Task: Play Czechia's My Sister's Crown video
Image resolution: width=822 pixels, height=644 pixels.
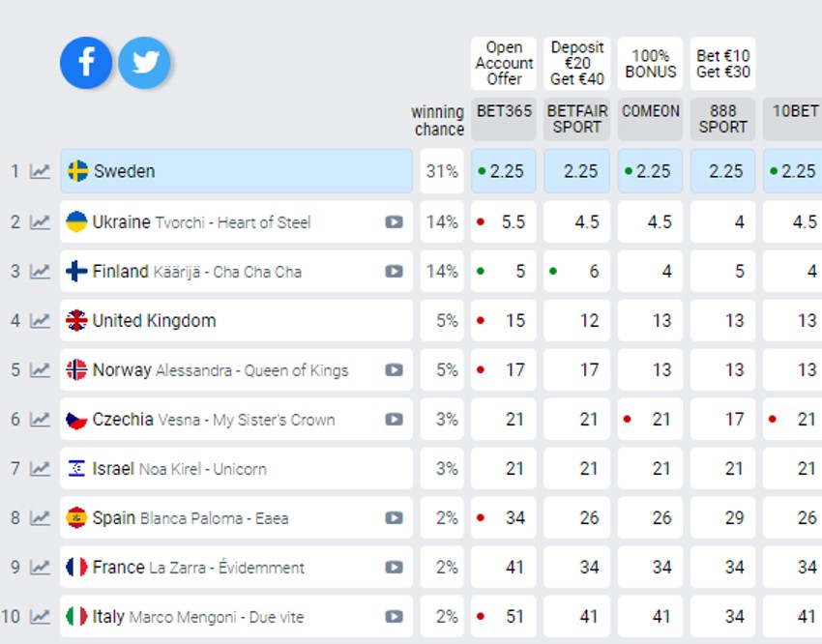Action: [394, 420]
